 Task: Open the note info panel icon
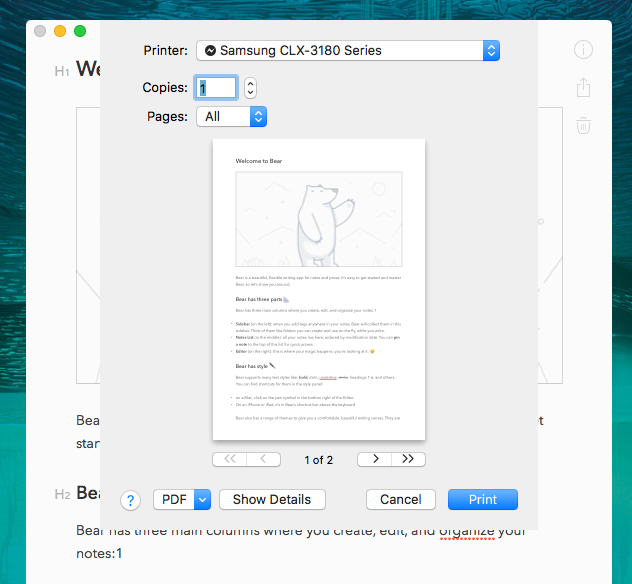click(x=583, y=50)
